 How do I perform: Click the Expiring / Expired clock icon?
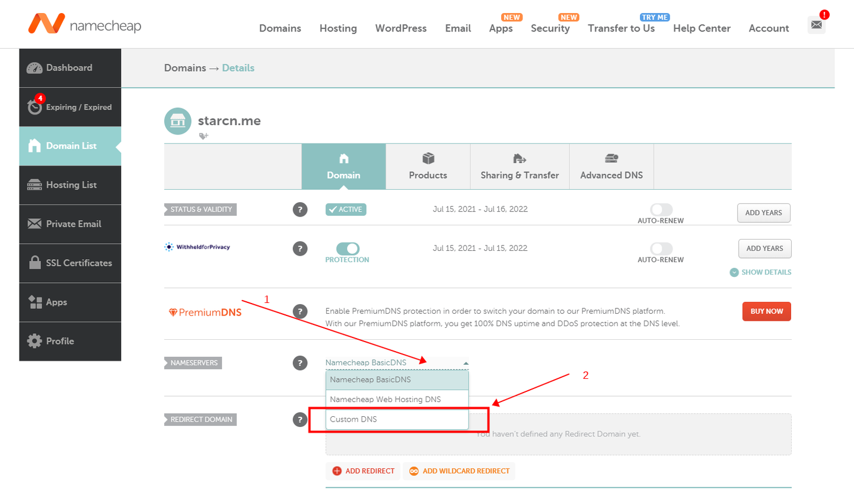point(34,107)
